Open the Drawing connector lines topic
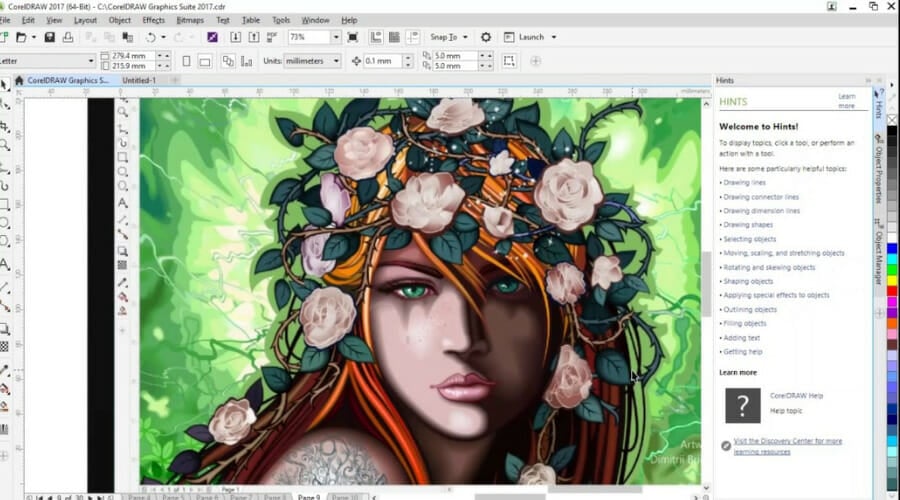The width and height of the screenshot is (900, 500). [761, 197]
